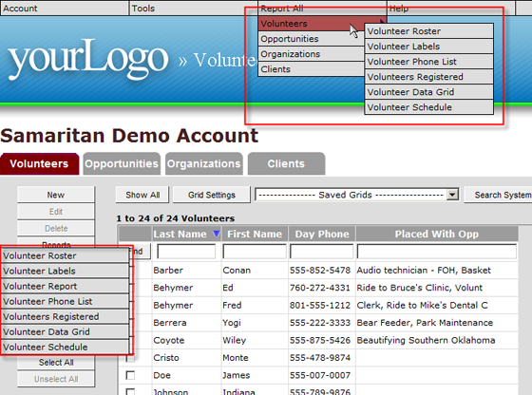
Task: Tick the checkbox beside Cristo Monte row
Action: 130,358
